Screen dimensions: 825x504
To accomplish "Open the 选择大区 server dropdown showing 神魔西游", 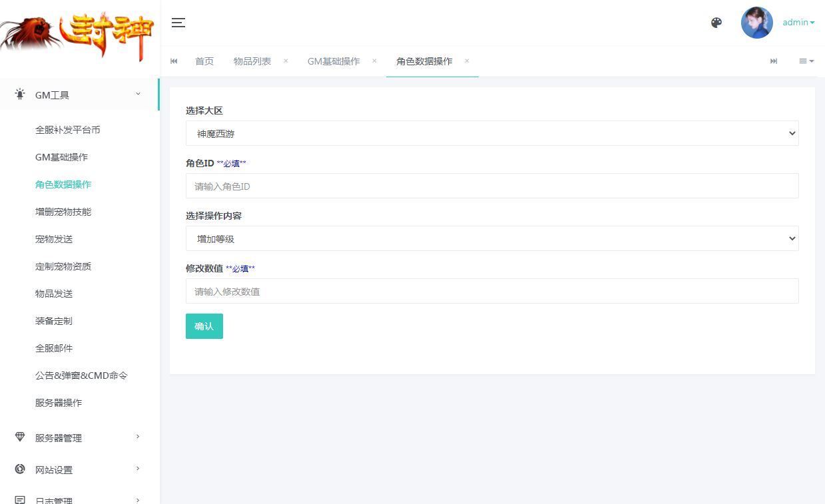I will 492,133.
